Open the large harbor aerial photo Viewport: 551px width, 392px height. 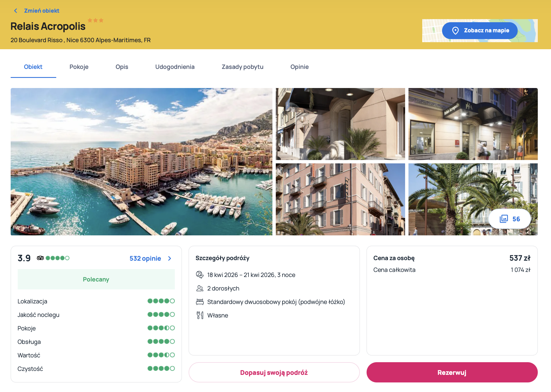pos(141,162)
